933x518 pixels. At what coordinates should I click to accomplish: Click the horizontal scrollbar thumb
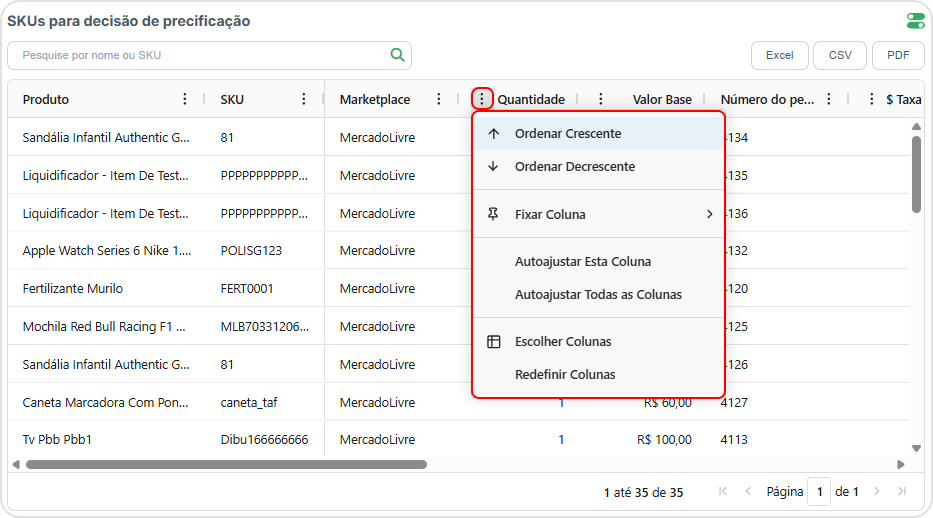coord(226,464)
